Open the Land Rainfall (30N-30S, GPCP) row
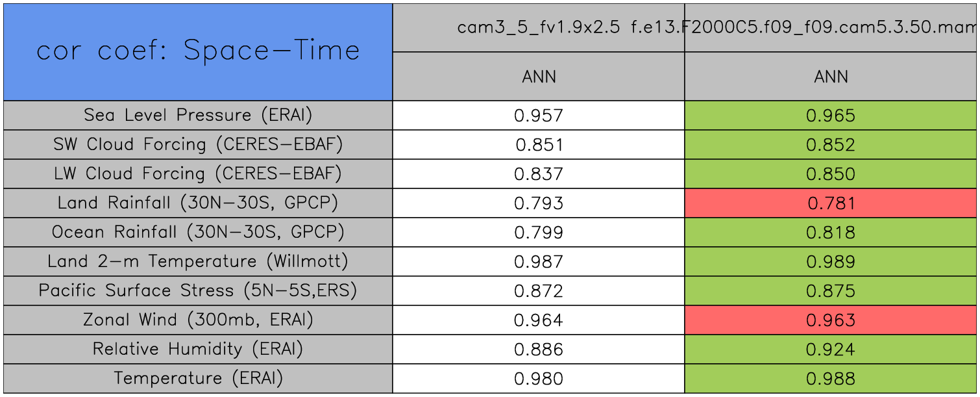Screen dimensions: 980x397 pos(198,203)
